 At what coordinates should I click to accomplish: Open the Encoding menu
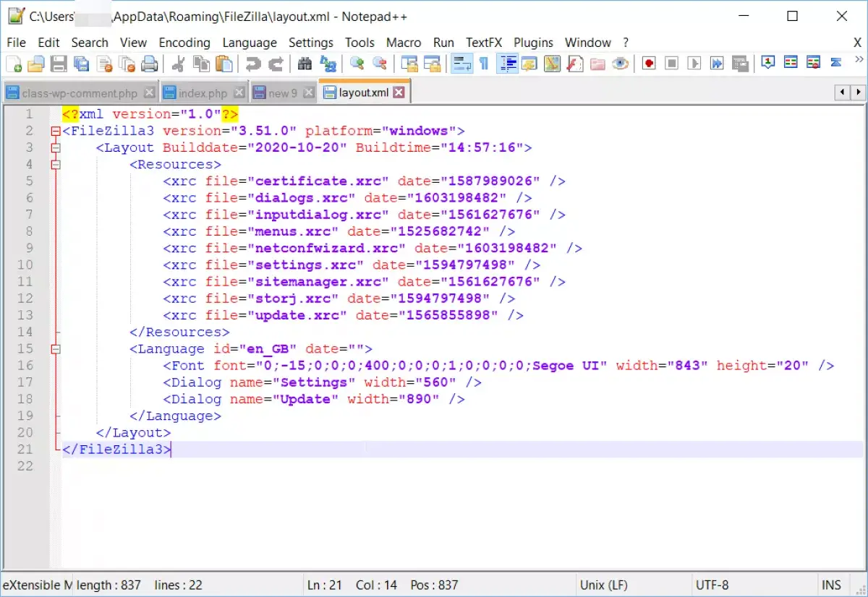tap(184, 43)
